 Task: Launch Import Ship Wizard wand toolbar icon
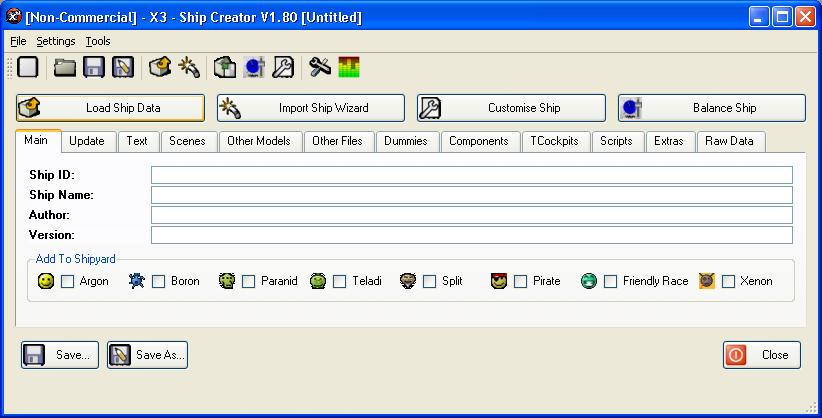point(189,68)
